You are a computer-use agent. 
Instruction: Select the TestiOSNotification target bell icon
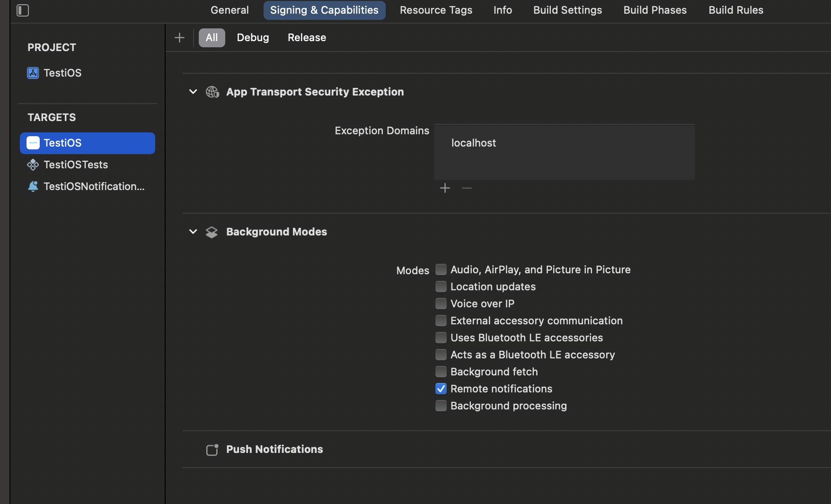tap(33, 186)
